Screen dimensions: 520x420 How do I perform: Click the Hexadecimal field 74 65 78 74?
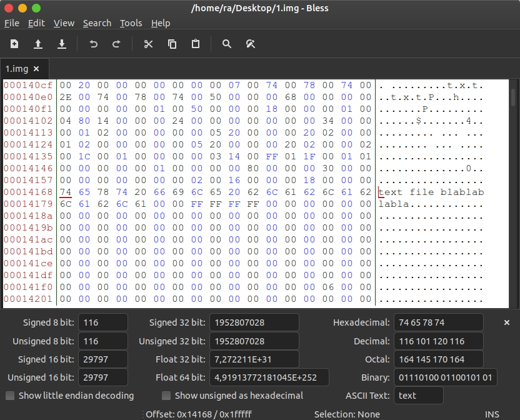pos(438,322)
